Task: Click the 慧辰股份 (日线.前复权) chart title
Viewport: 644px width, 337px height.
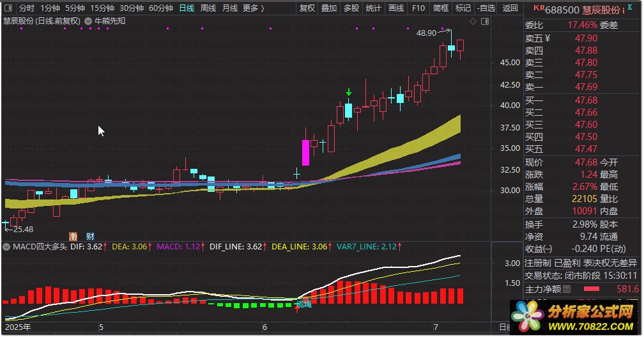Action: coord(42,20)
